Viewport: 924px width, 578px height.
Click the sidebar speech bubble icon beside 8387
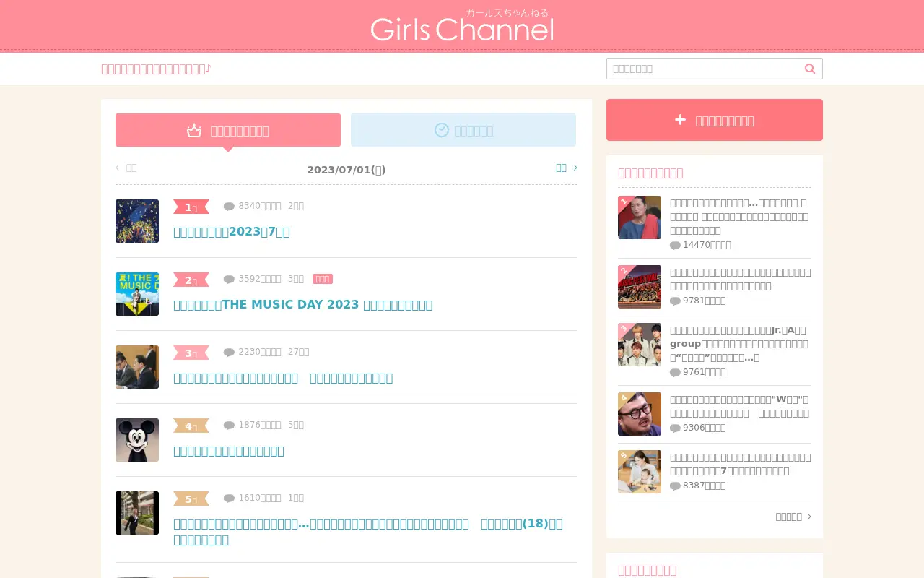tap(675, 486)
